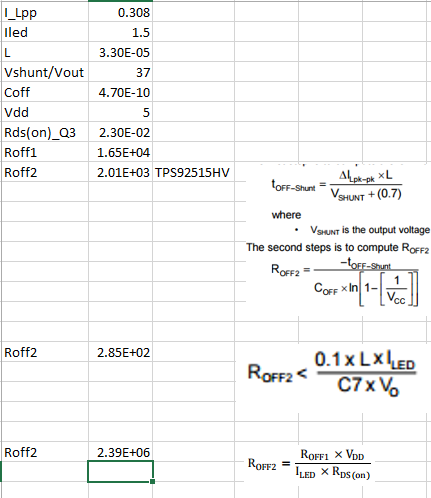Select the Vdd label cell
431x498 pixels.
[x=45, y=112]
